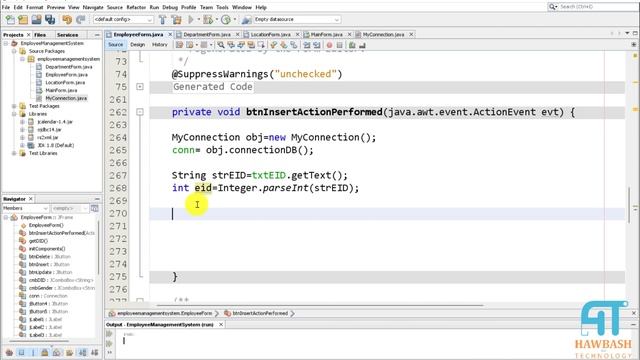Screen dimensions: 640x360
Task: Click the Open Project toolbar icon
Action: coord(36,19)
